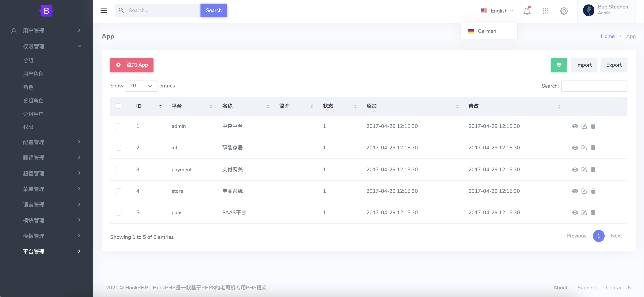The height and width of the screenshot is (297, 644).
Task: Click the hamburger menu toggle icon
Action: [x=104, y=11]
